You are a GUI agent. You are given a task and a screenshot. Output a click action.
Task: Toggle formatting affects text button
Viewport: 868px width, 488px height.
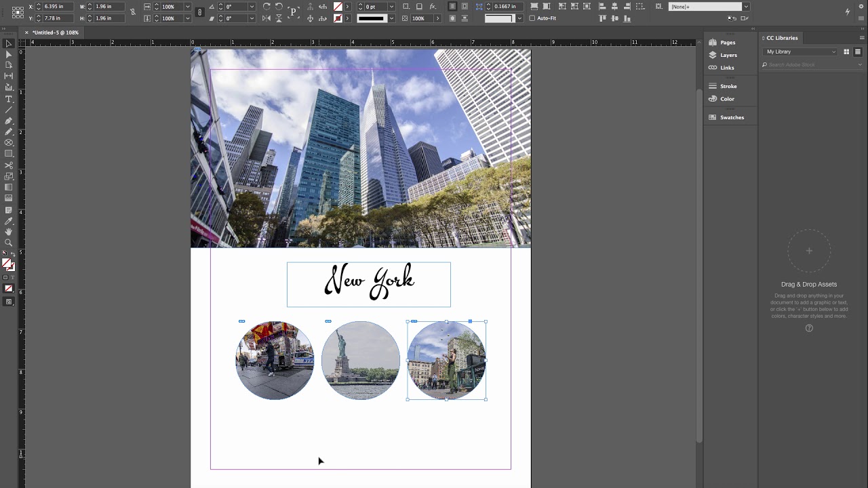click(12, 277)
